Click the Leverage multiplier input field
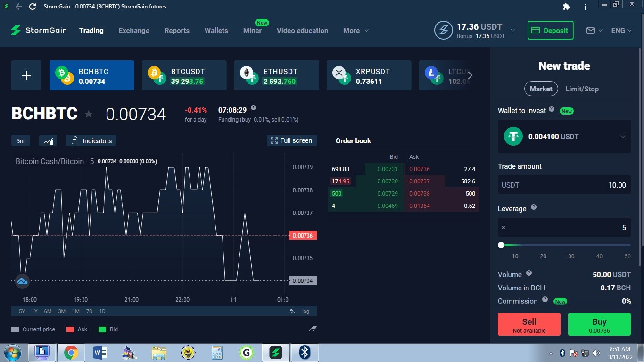 [564, 228]
